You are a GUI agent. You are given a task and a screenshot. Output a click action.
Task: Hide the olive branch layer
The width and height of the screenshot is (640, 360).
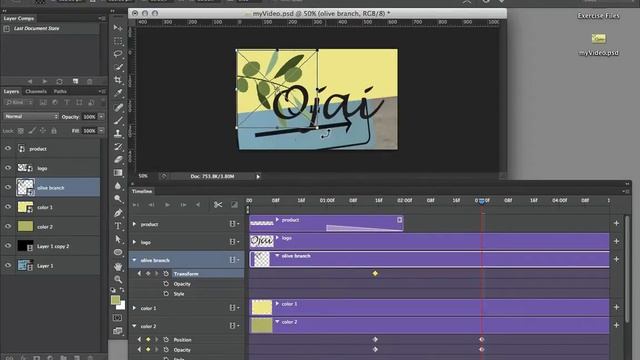pos(8,187)
